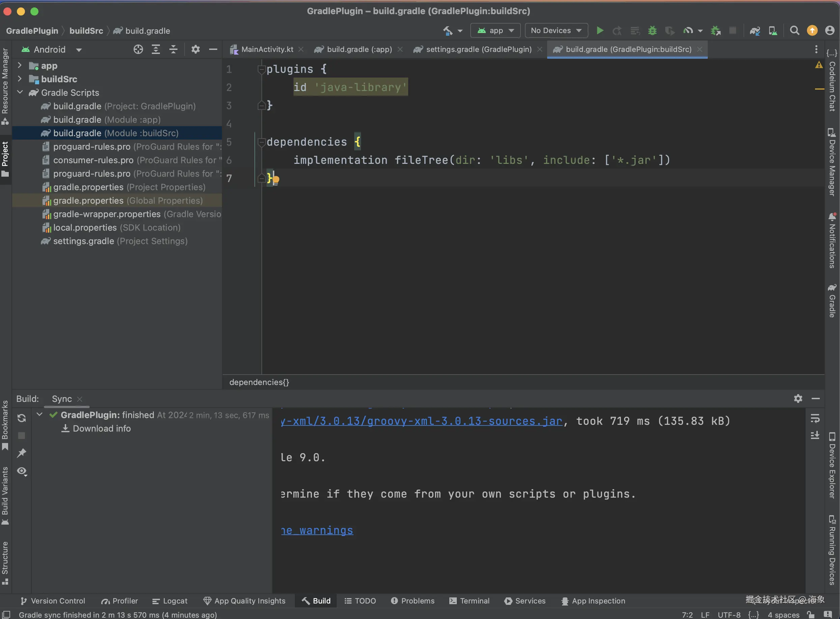
Task: Open Device Manager icon in toolbar
Action: click(773, 30)
